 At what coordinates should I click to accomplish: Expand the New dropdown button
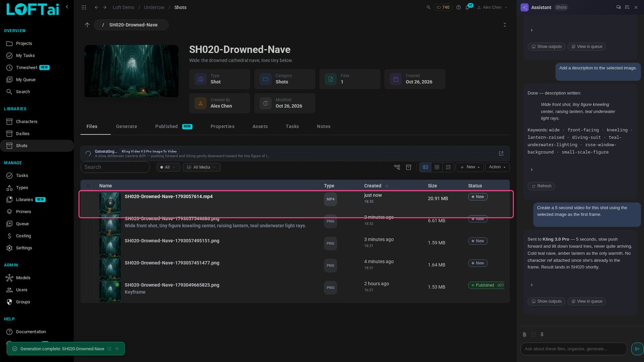pos(470,167)
